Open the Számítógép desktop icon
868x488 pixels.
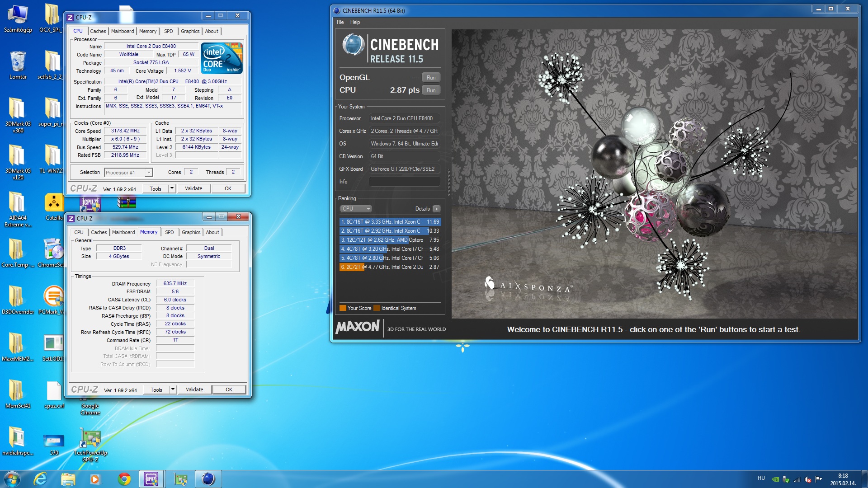click(x=18, y=18)
